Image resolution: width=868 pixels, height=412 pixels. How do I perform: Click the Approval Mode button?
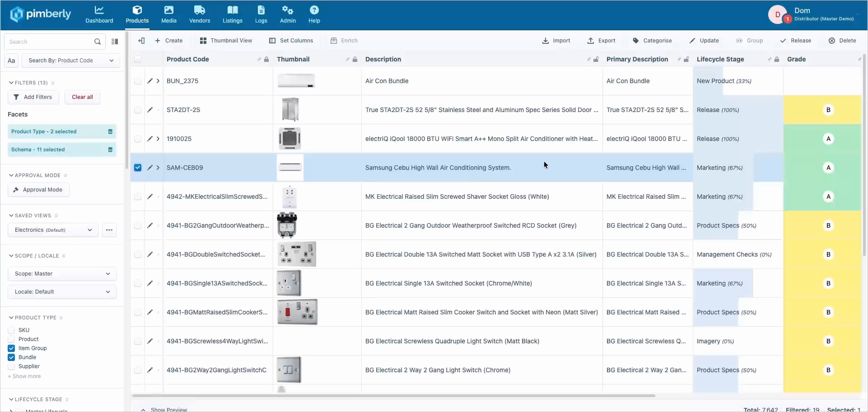[x=38, y=190]
